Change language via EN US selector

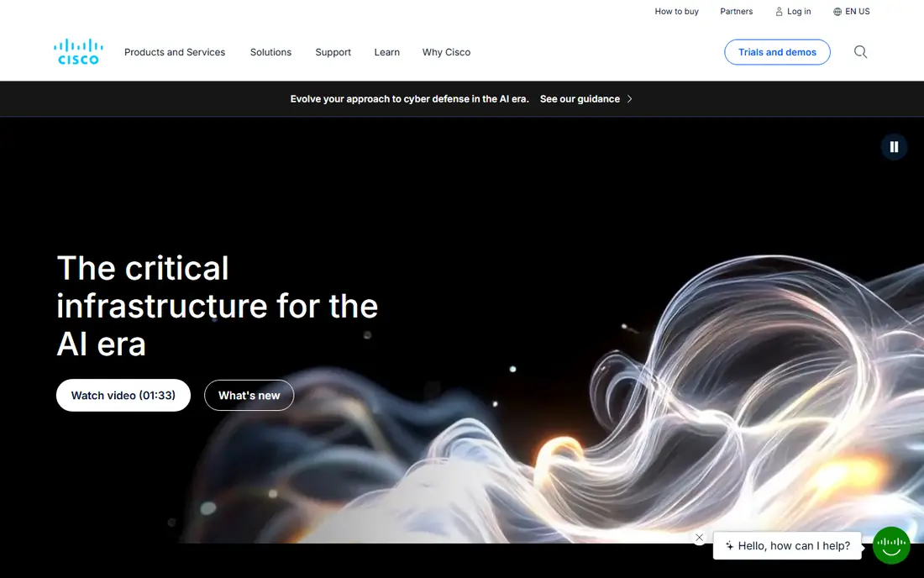tap(852, 11)
